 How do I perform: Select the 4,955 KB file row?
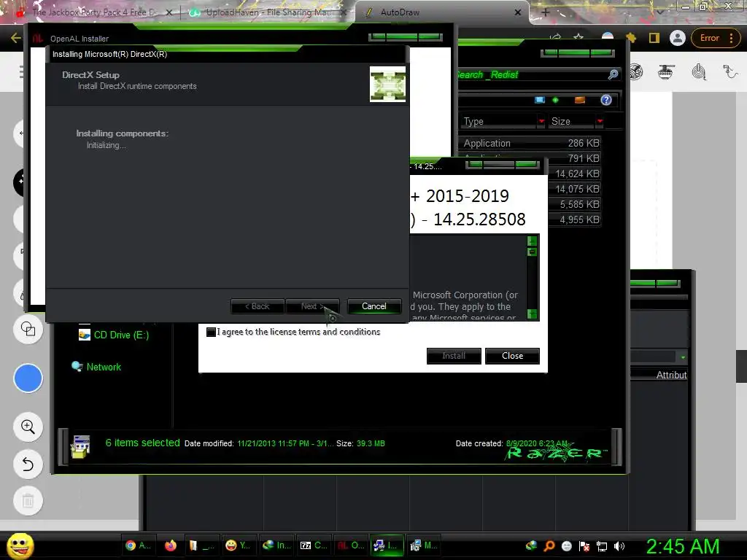pyautogui.click(x=575, y=219)
